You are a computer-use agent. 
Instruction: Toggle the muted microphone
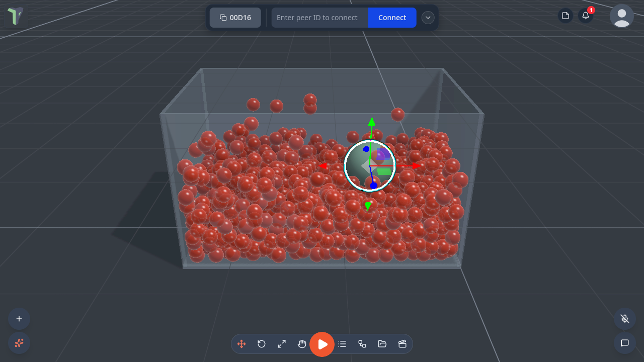click(x=625, y=319)
